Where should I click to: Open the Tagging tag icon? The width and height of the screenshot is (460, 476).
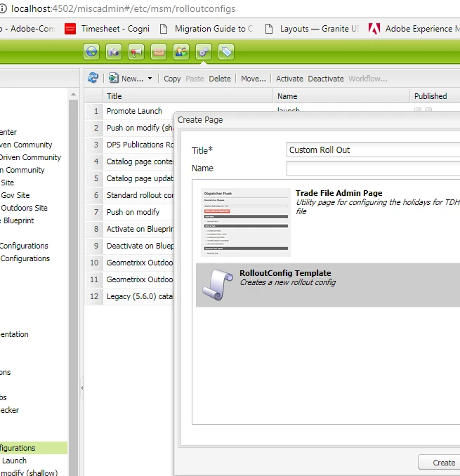pos(226,52)
